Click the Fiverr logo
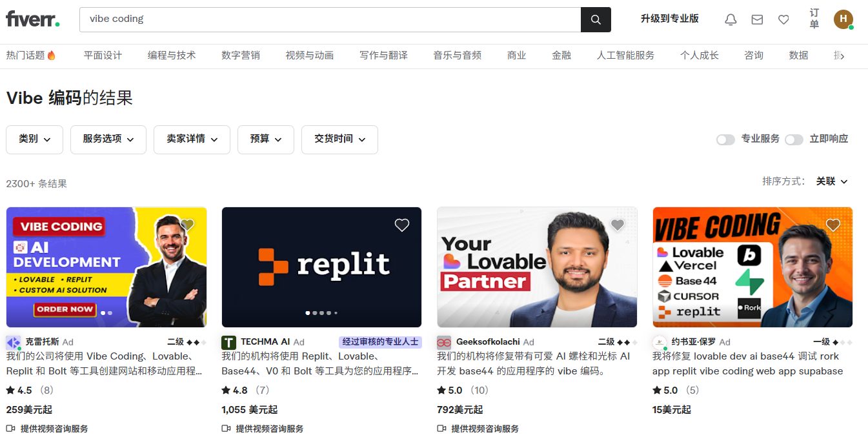 coord(33,19)
